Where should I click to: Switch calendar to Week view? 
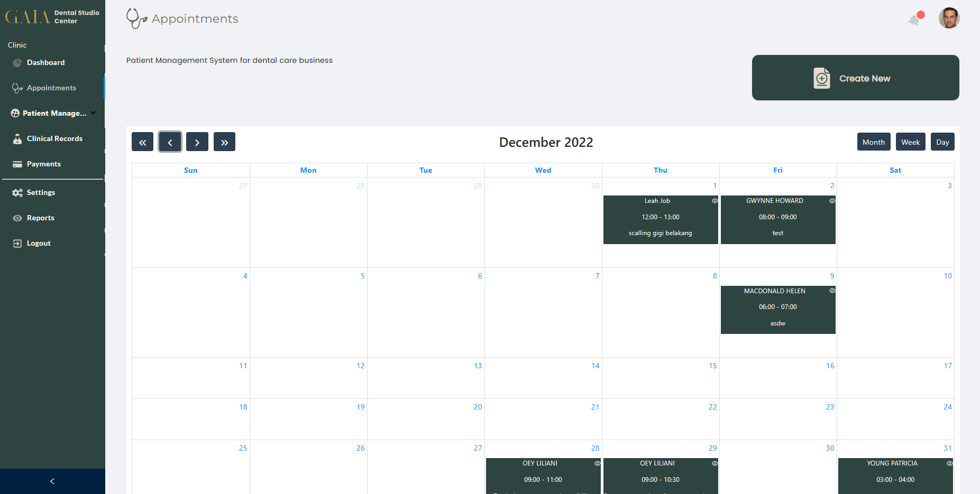[910, 142]
